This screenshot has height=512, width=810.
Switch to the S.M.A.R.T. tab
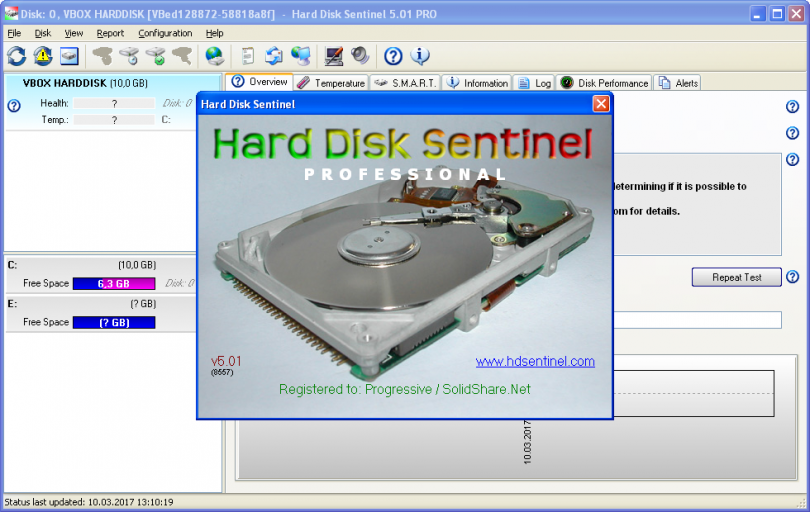pyautogui.click(x=405, y=83)
